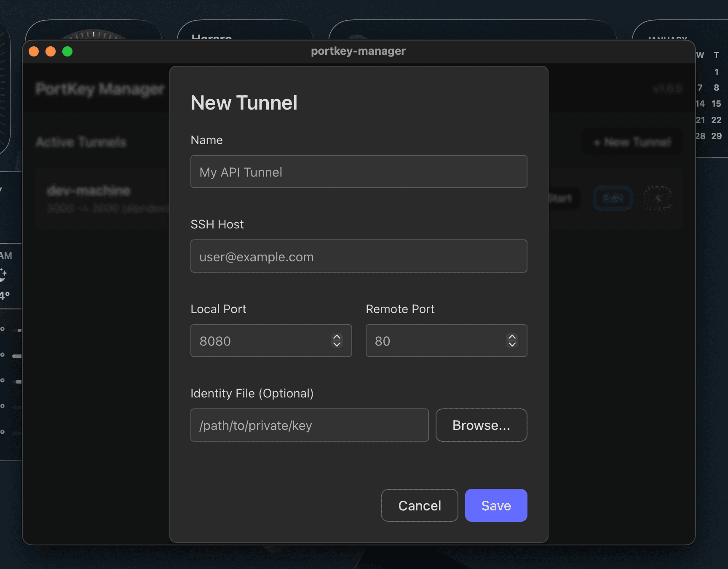This screenshot has width=728, height=569.
Task: Save the new tunnel
Action: (x=496, y=505)
